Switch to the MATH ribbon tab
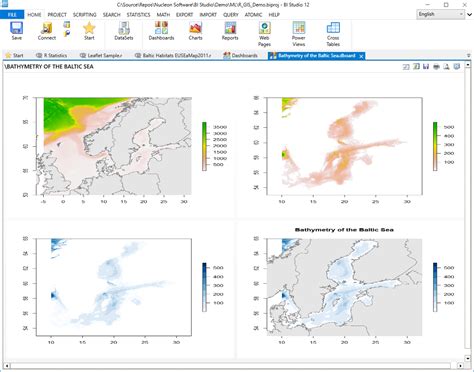Screen dimensions: 474x372 coord(163,15)
